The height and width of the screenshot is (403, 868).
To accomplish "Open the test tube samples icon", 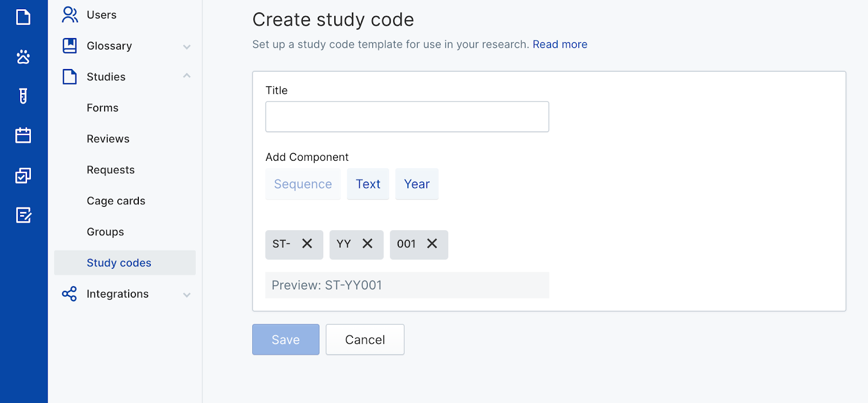I will click(23, 96).
